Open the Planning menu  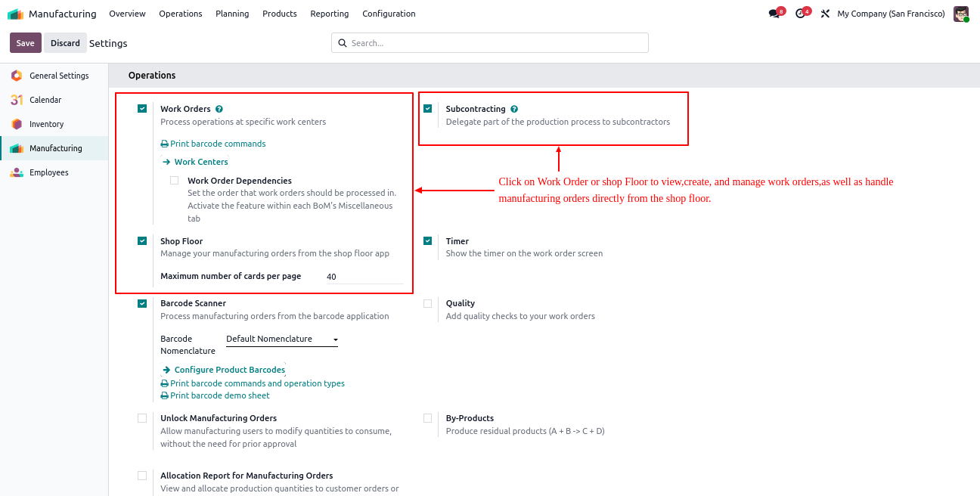point(232,14)
